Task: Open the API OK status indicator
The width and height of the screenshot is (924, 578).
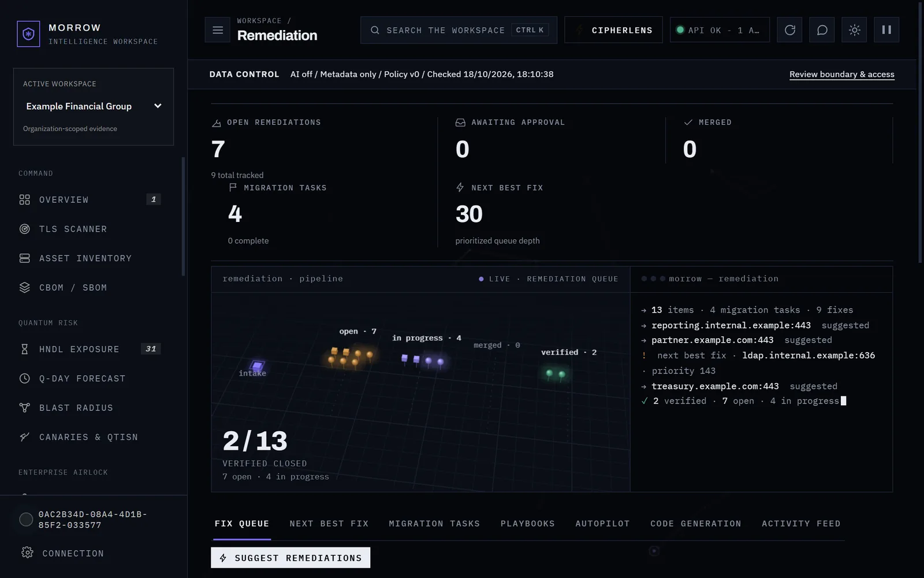Action: [720, 30]
